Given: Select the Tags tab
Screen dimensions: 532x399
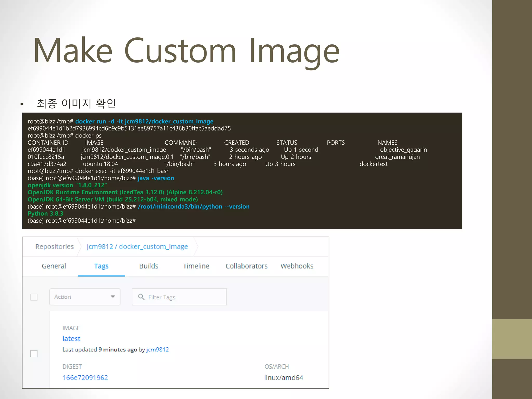Looking at the screenshot, I should (x=101, y=266).
